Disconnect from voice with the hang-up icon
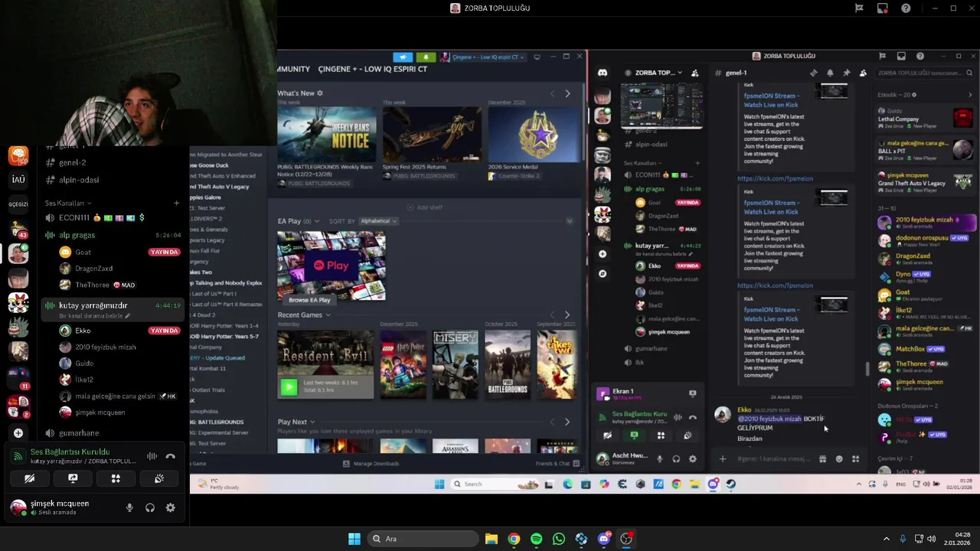Viewport: 980px width, 551px height. pyautogui.click(x=171, y=456)
